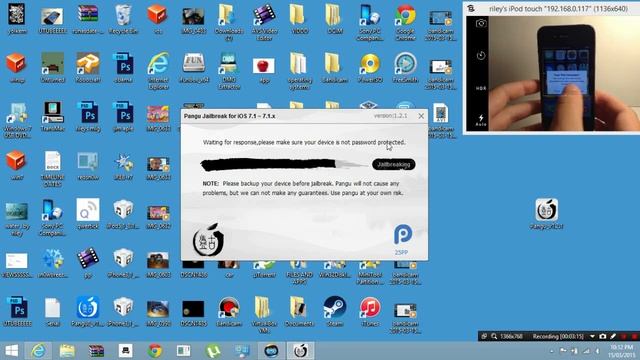
Task: Click the Pangu logo in the jailbreak window
Action: point(209,240)
